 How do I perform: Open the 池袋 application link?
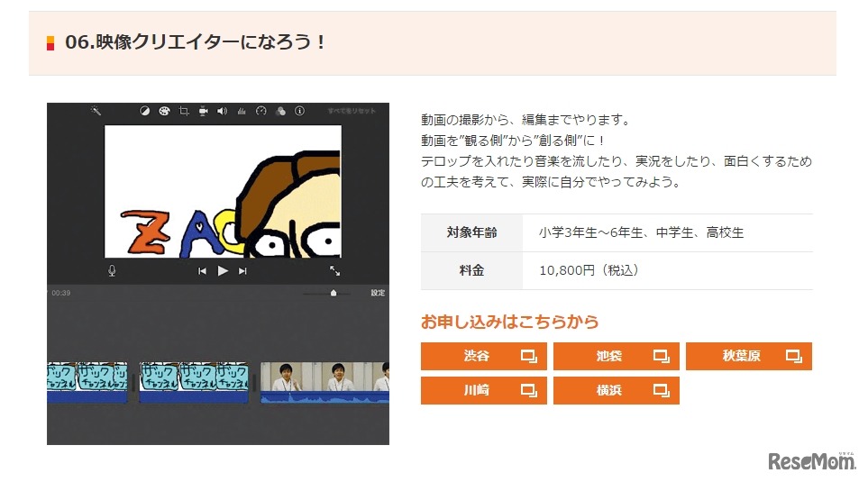(617, 356)
